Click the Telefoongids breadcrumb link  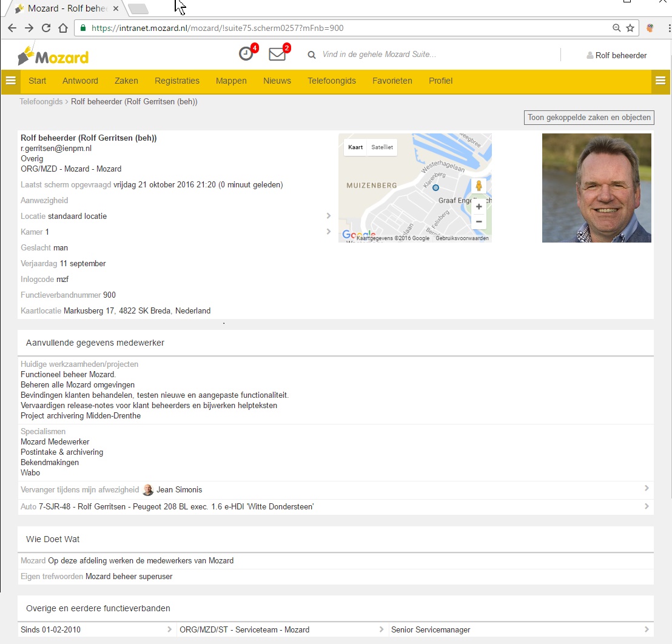click(x=41, y=101)
